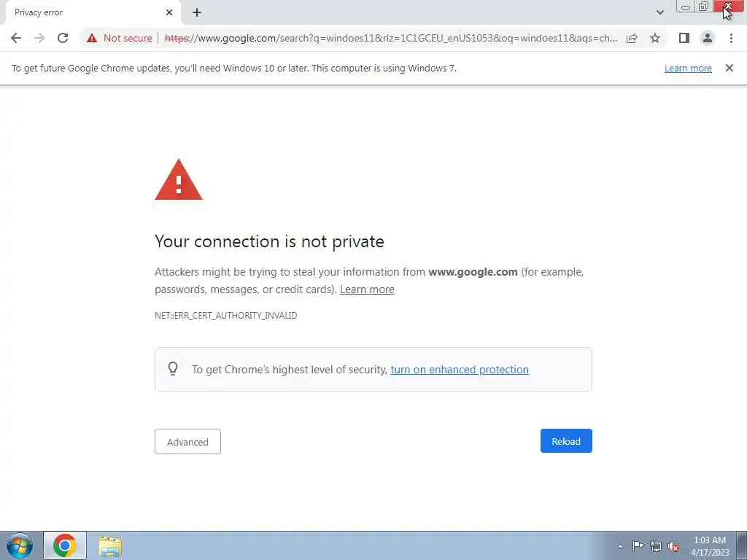The image size is (747, 560).
Task: Show hidden system tray icons
Action: coord(620,546)
